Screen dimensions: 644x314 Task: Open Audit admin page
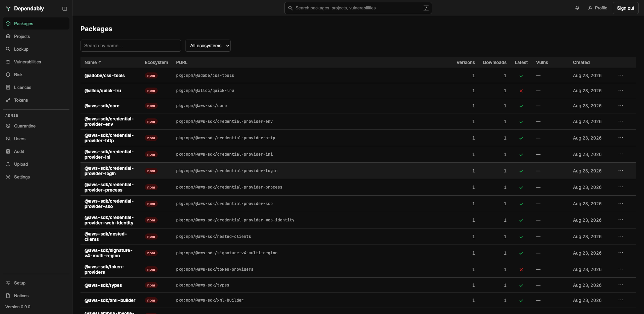coord(36,151)
